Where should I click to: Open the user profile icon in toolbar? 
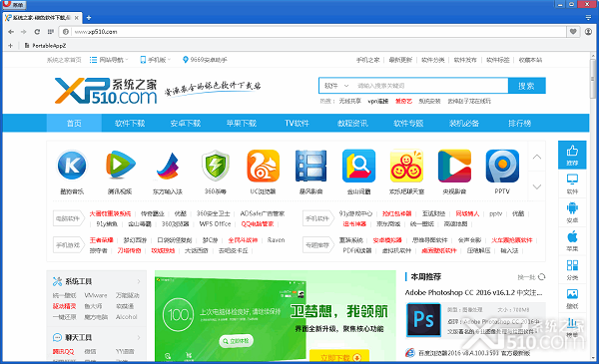pyautogui.click(x=588, y=32)
